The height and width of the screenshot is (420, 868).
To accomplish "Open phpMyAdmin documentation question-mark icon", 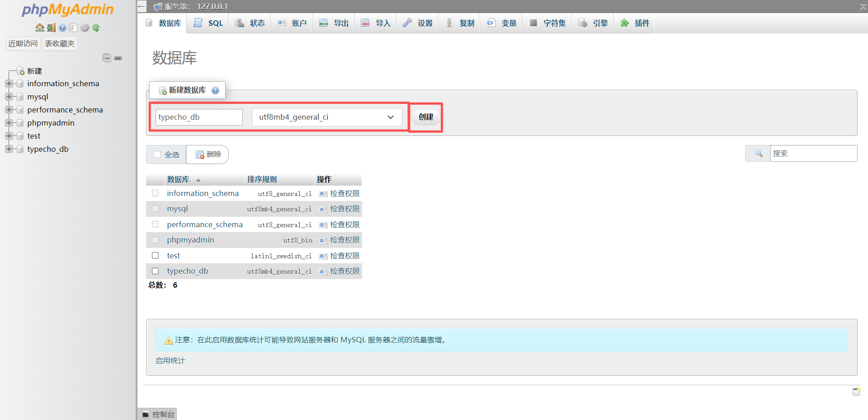I will point(62,28).
